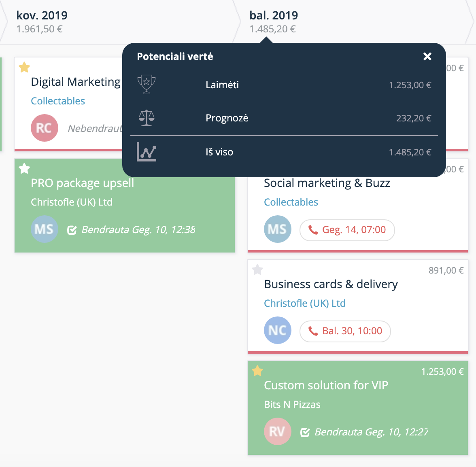
Task: Click the 1.253,00 € amount on Custom solution card
Action: [x=442, y=371]
